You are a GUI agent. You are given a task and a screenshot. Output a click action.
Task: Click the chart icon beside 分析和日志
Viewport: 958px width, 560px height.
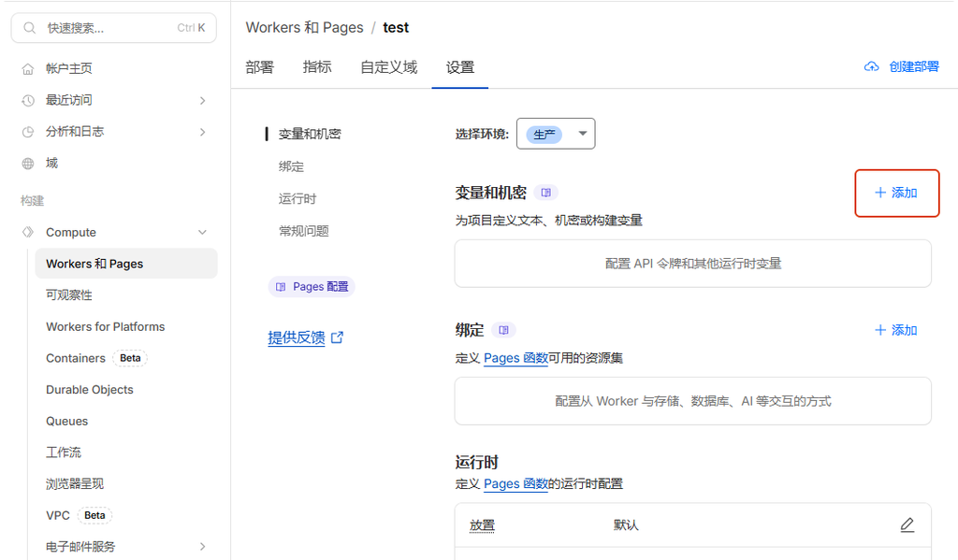(x=28, y=132)
